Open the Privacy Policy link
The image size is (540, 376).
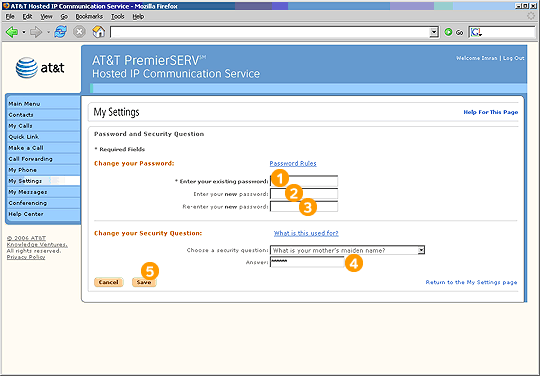click(26, 257)
